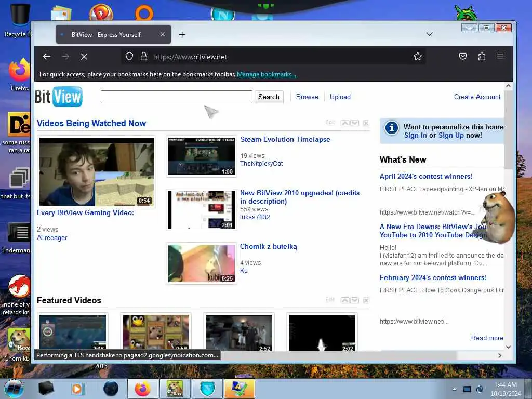Stop loading the page with X button
This screenshot has width=532, height=399.
84,57
